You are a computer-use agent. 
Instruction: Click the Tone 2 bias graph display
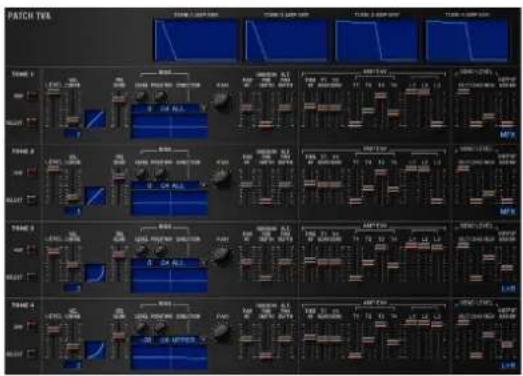pyautogui.click(x=169, y=203)
